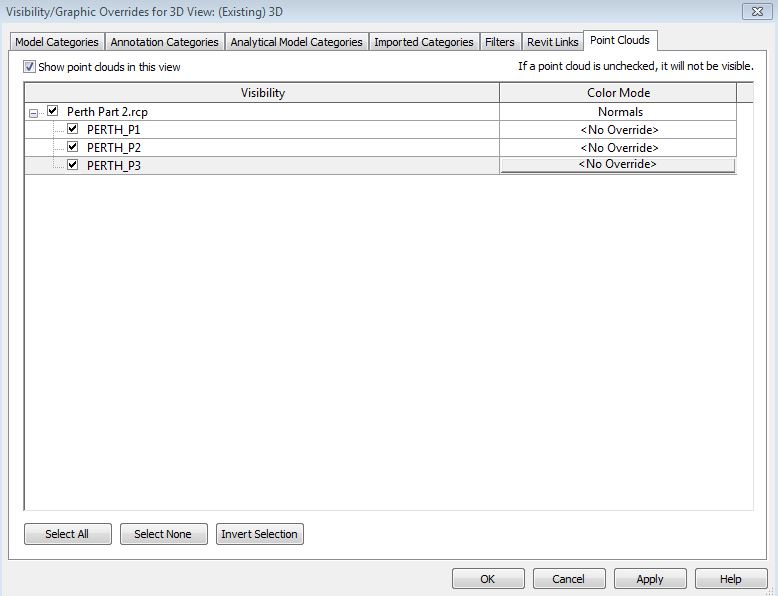
Task: Toggle Show point clouds in this view
Action: click(x=30, y=66)
